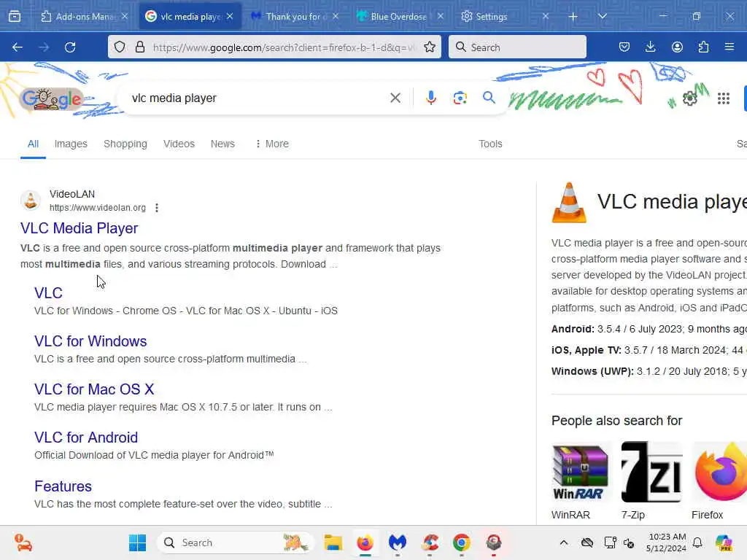Click the Google doodle logo

pos(52,99)
